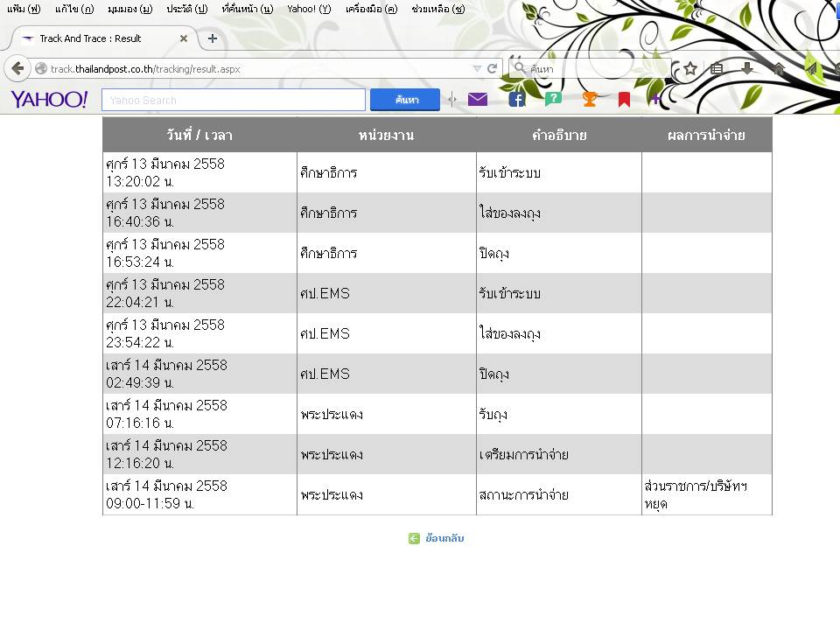Select the 16:53:24 น. date cell
The image size is (840, 630).
coord(199,253)
